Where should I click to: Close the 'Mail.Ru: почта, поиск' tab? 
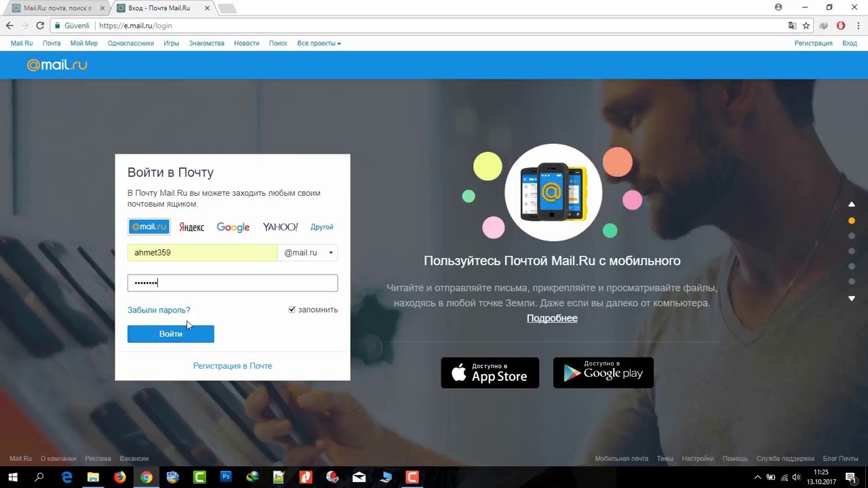[x=102, y=8]
